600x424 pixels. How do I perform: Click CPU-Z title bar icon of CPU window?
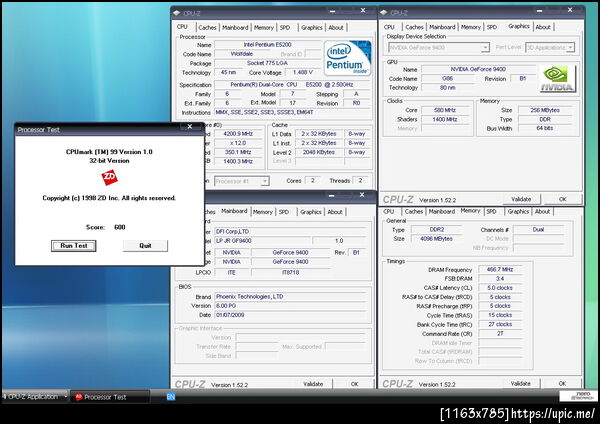[176, 13]
